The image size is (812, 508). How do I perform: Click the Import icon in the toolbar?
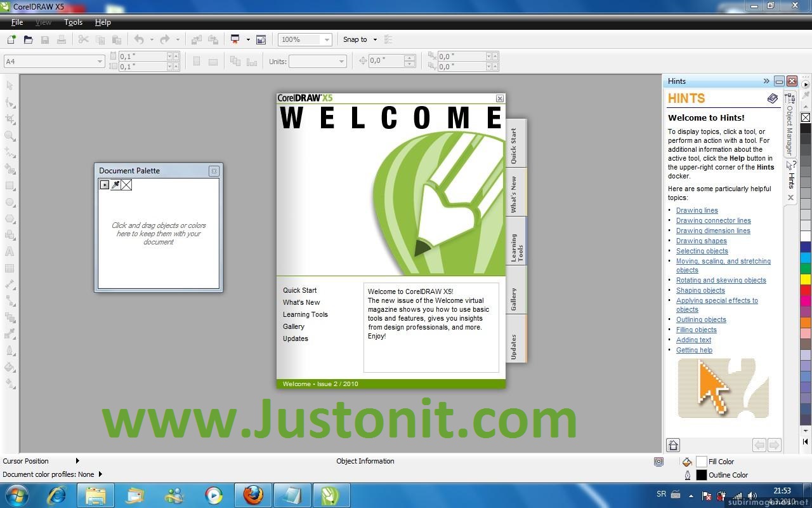point(197,39)
